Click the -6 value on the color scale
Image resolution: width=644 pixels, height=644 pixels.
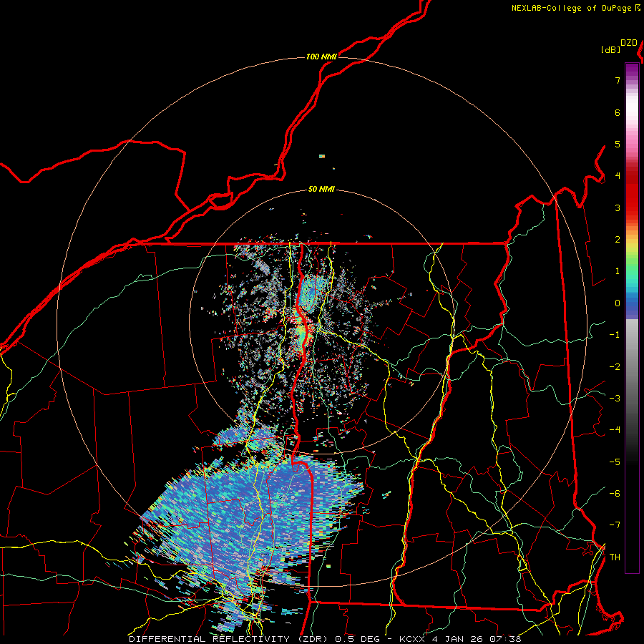point(615,494)
